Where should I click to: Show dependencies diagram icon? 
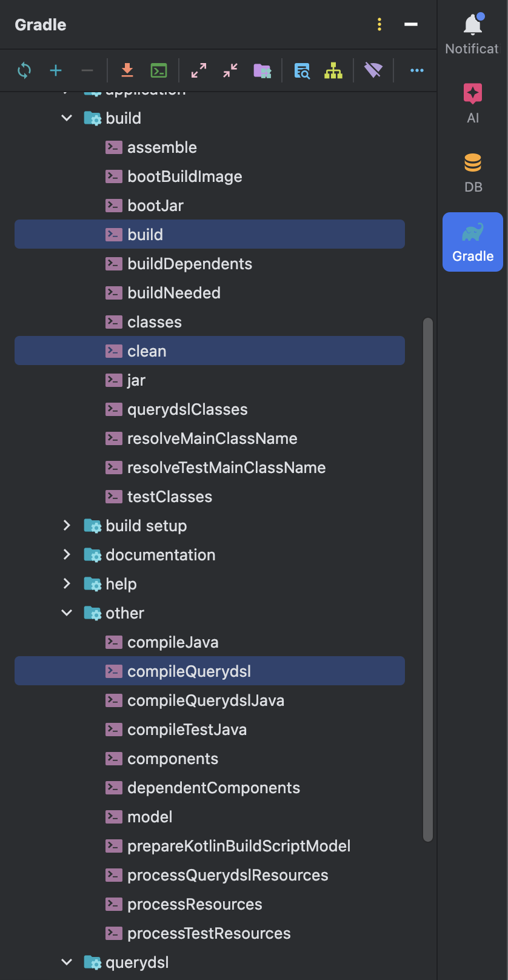pyautogui.click(x=333, y=70)
